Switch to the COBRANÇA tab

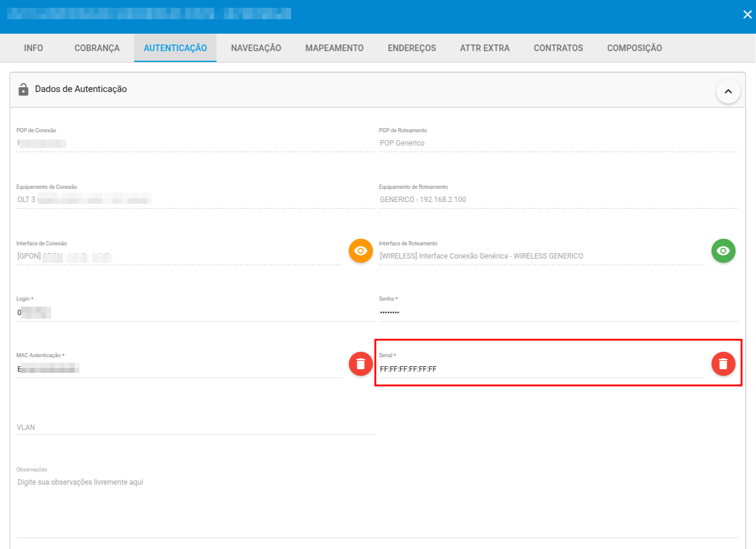(97, 48)
